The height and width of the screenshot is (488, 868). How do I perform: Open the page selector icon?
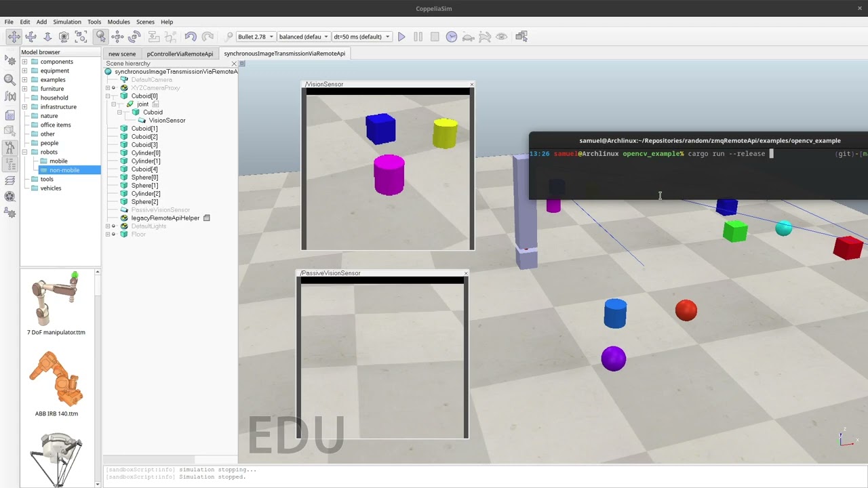pos(521,37)
